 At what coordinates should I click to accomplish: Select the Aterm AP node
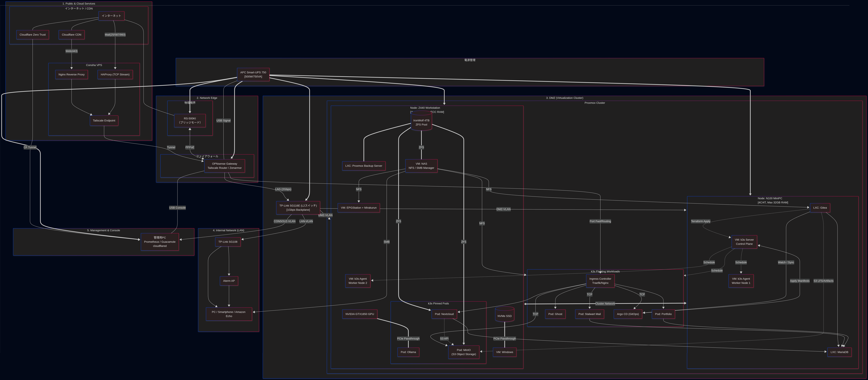tap(229, 281)
